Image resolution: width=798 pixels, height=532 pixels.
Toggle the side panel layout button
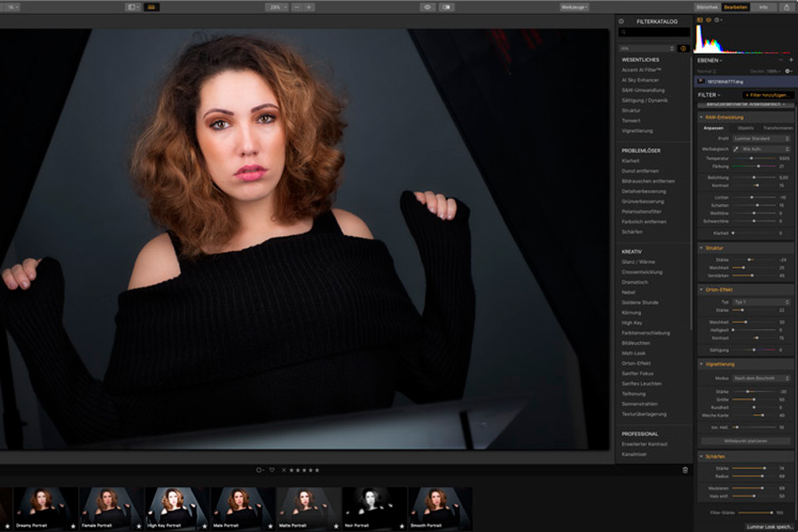pyautogui.click(x=133, y=7)
